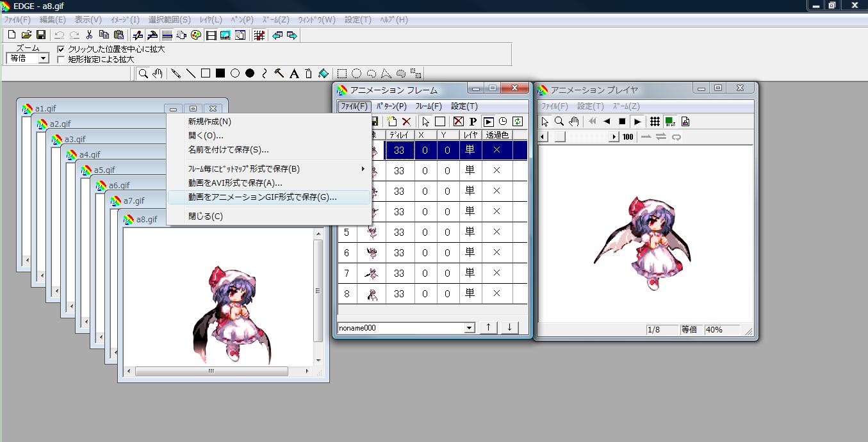
Task: Select the hand pan tool
Action: click(x=157, y=74)
